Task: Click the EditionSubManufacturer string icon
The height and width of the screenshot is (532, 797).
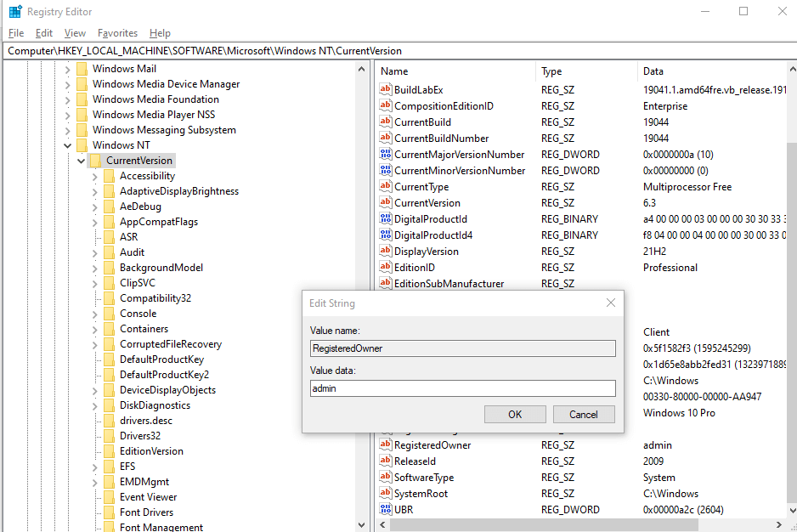Action: 386,283
